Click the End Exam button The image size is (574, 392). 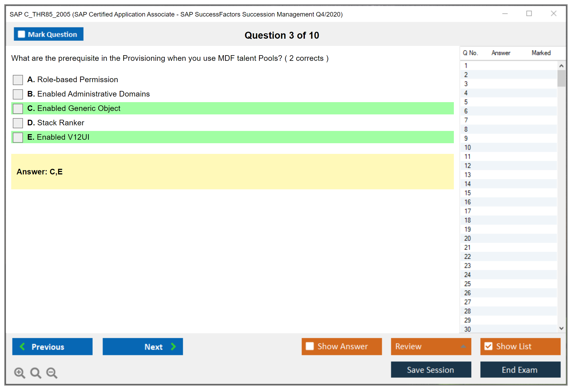520,370
